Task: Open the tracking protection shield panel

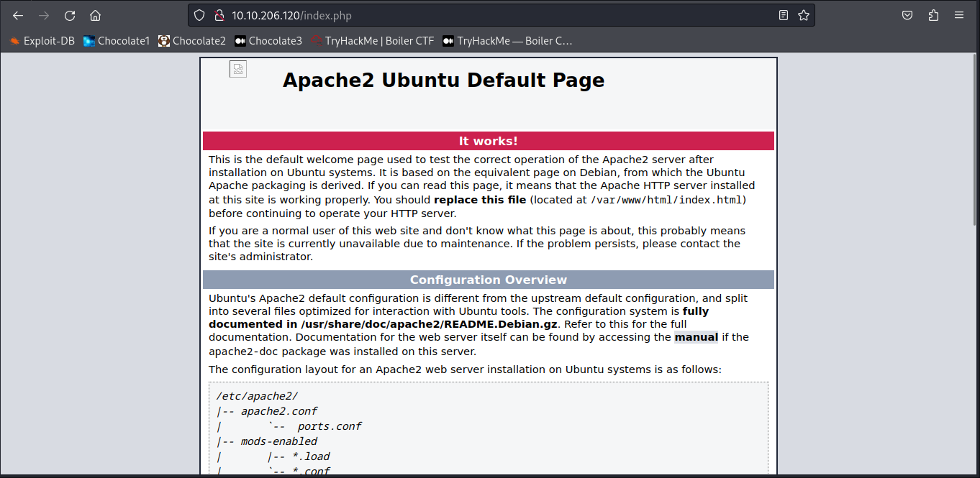Action: [200, 15]
